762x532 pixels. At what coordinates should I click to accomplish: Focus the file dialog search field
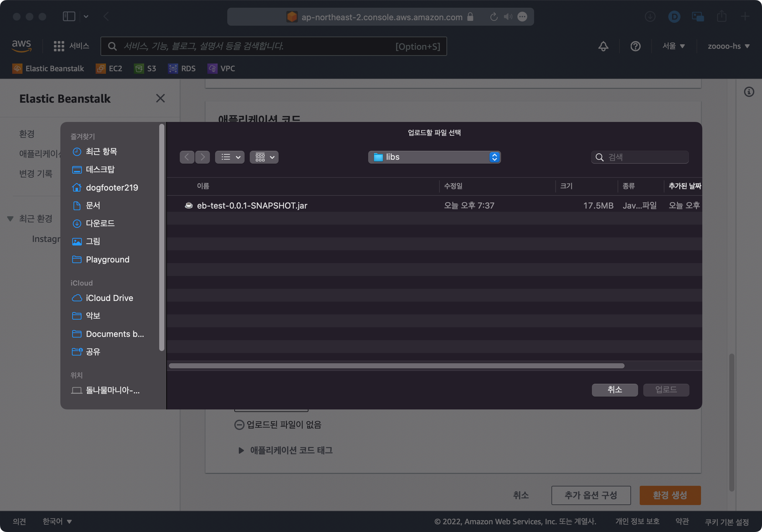[x=639, y=157]
